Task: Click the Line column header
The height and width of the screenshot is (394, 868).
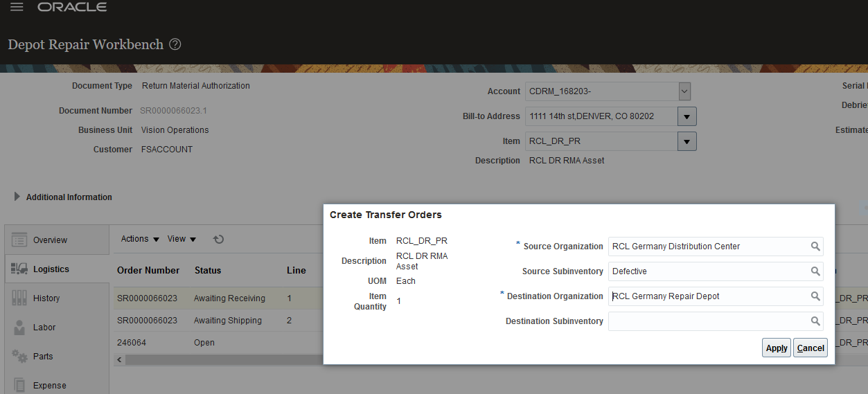Action: pos(296,270)
